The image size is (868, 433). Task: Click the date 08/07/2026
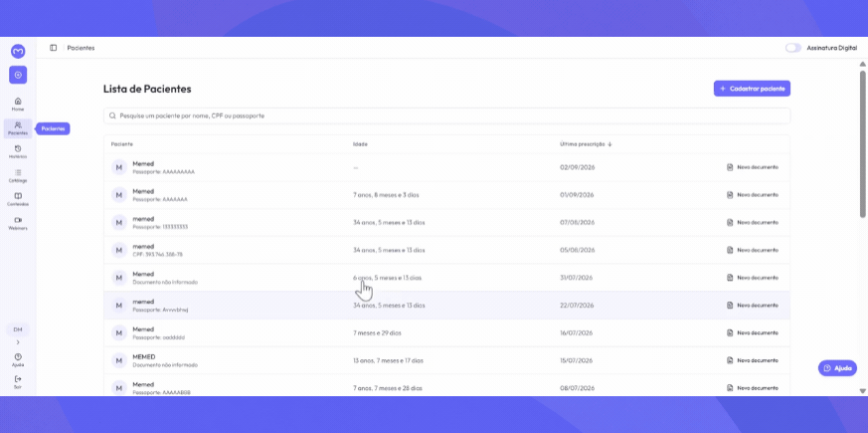click(577, 388)
